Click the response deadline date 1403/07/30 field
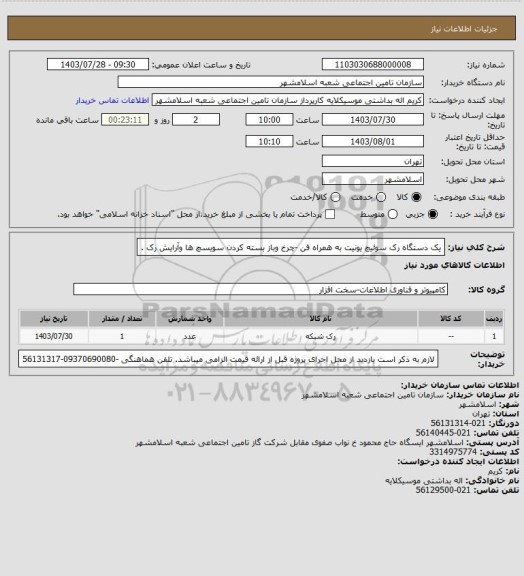Image resolution: width=524 pixels, height=576 pixels. [x=373, y=120]
